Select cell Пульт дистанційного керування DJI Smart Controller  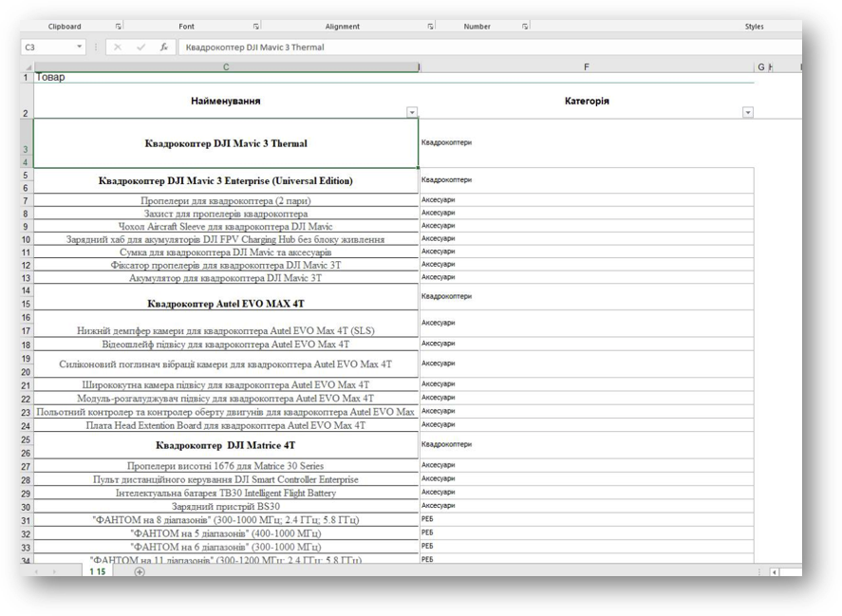(x=226, y=479)
